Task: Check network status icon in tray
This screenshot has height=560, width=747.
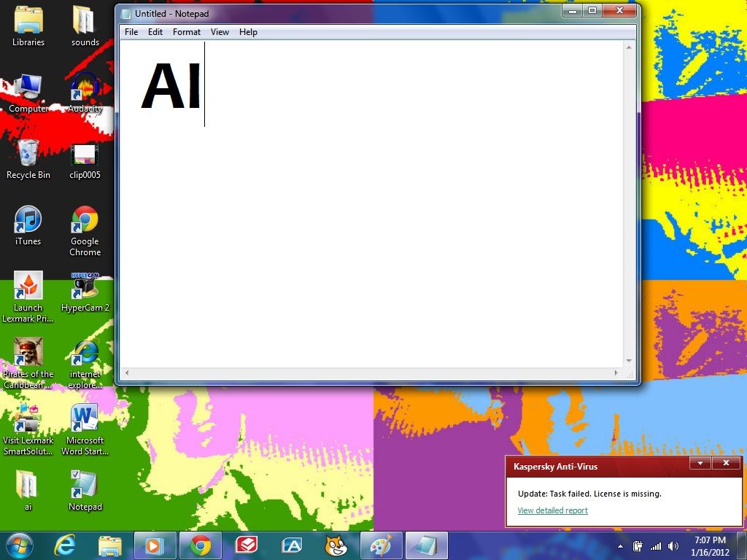Action: (x=655, y=545)
